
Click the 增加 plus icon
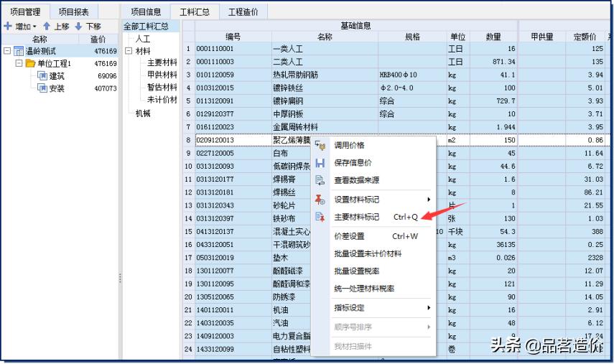(8, 27)
